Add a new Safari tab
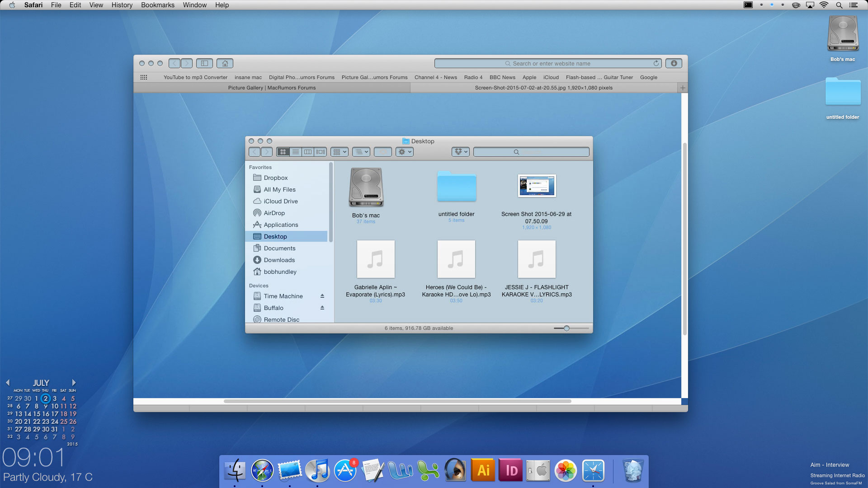Image resolution: width=868 pixels, height=488 pixels. click(683, 88)
